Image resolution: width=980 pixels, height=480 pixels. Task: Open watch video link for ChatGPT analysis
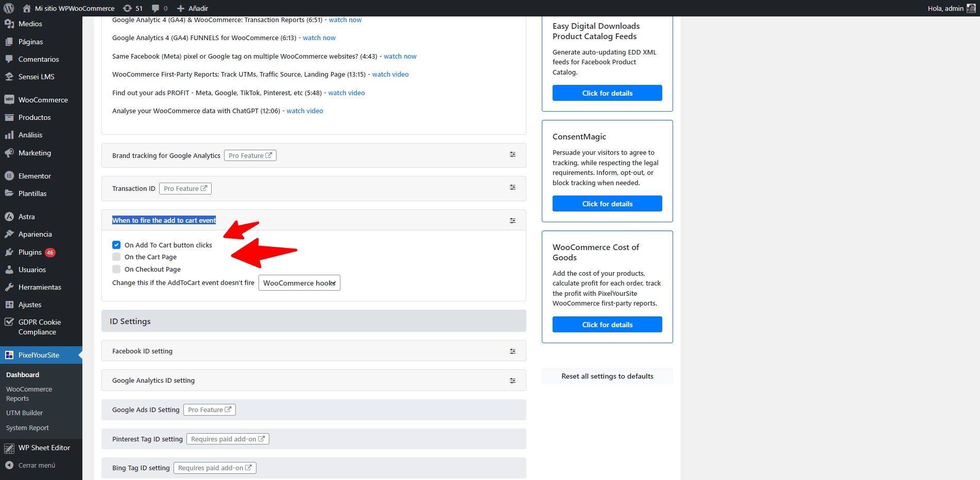click(305, 111)
